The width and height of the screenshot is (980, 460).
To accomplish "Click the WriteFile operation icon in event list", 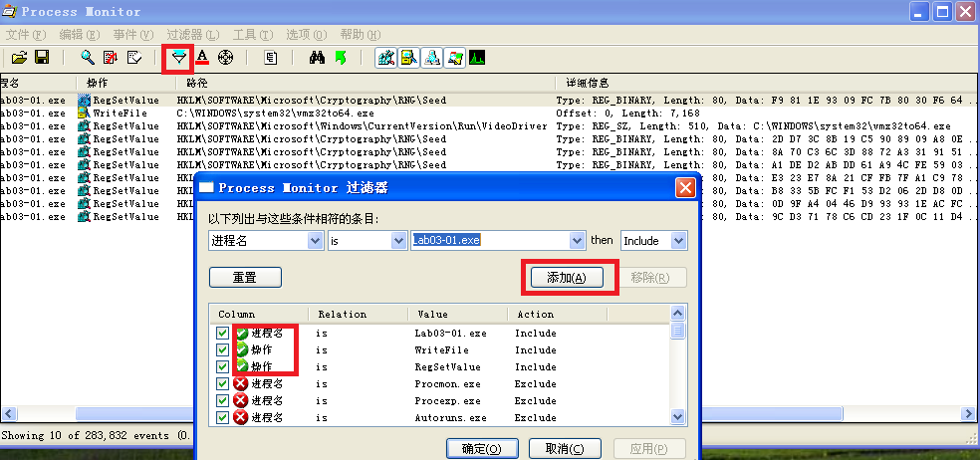I will 84,114.
